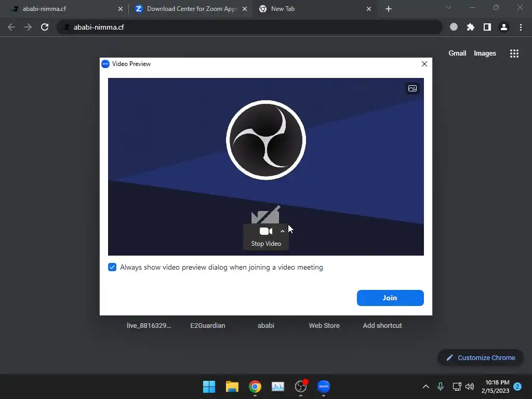Open the ababi shortcut
532x399 pixels.
(265, 325)
